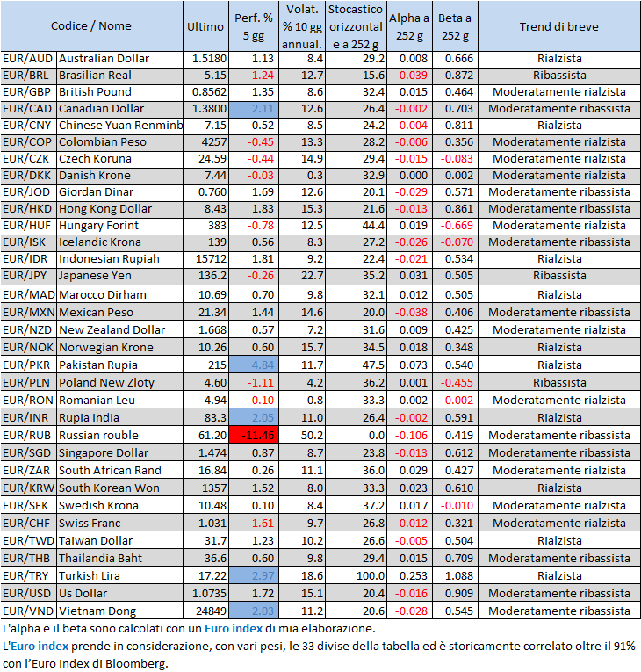Click Pakistan Rupia alpha value 0.073
Image resolution: width=641 pixels, height=672 pixels.
[409, 365]
